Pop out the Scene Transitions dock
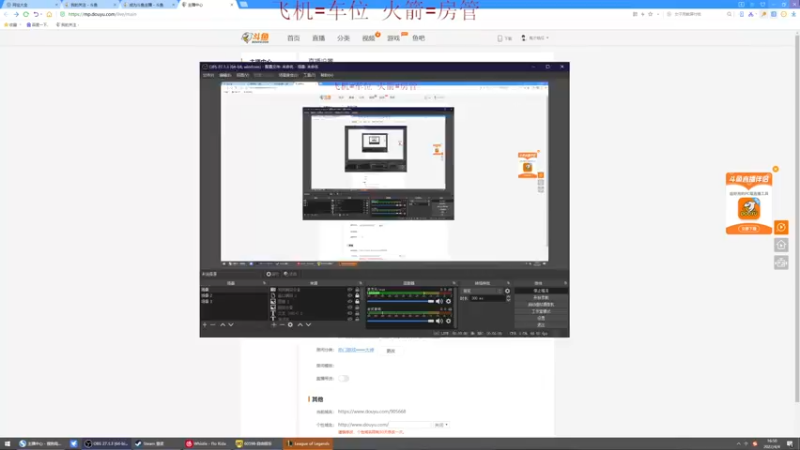Image resolution: width=800 pixels, height=450 pixels. [x=508, y=283]
